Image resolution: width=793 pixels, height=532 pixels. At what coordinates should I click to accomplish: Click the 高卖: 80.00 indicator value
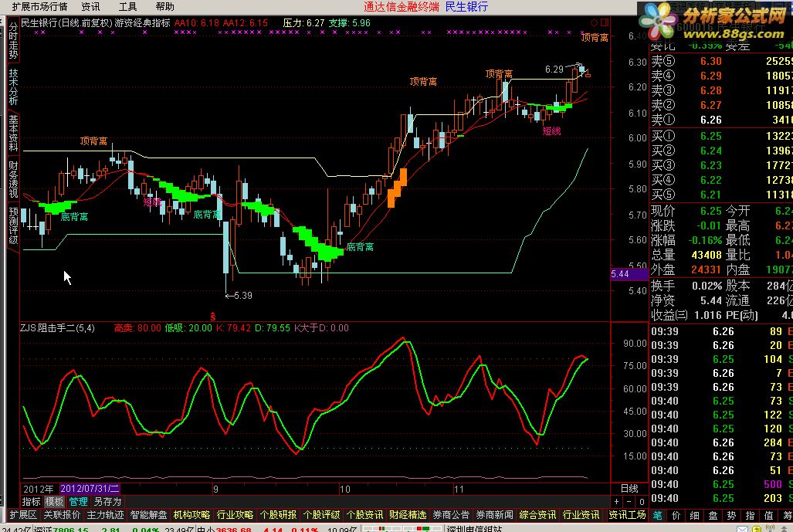(x=137, y=327)
